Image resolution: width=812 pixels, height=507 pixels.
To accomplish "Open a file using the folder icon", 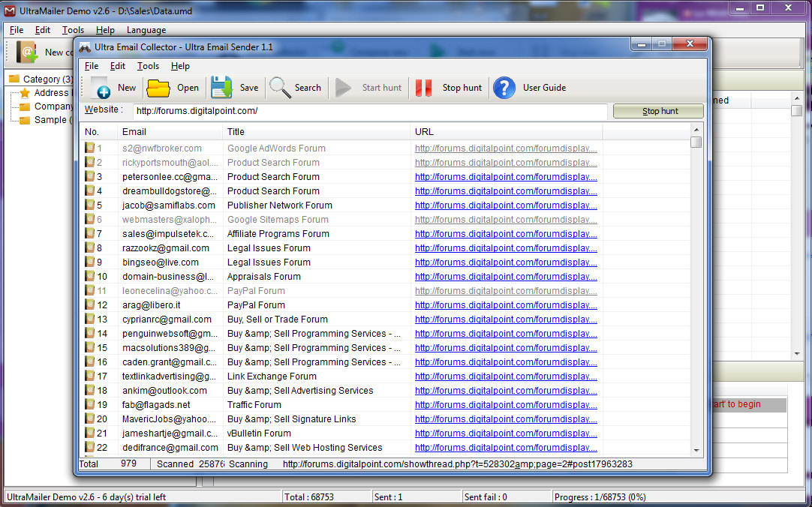I will click(x=158, y=88).
